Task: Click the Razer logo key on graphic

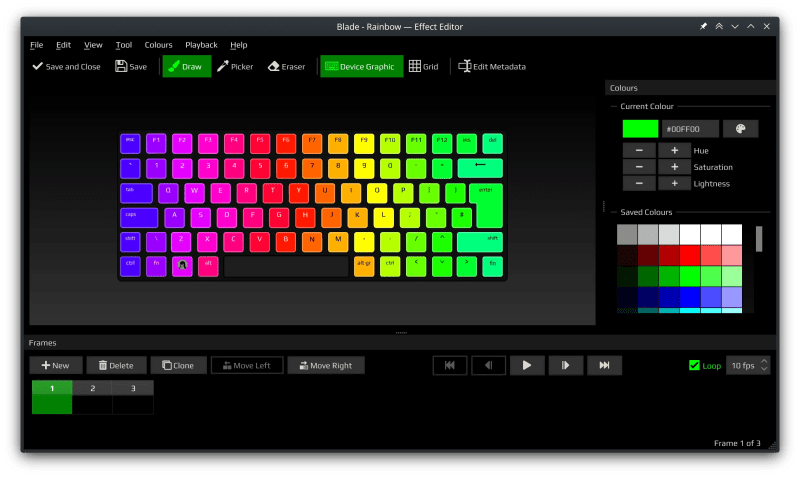Action: [182, 267]
